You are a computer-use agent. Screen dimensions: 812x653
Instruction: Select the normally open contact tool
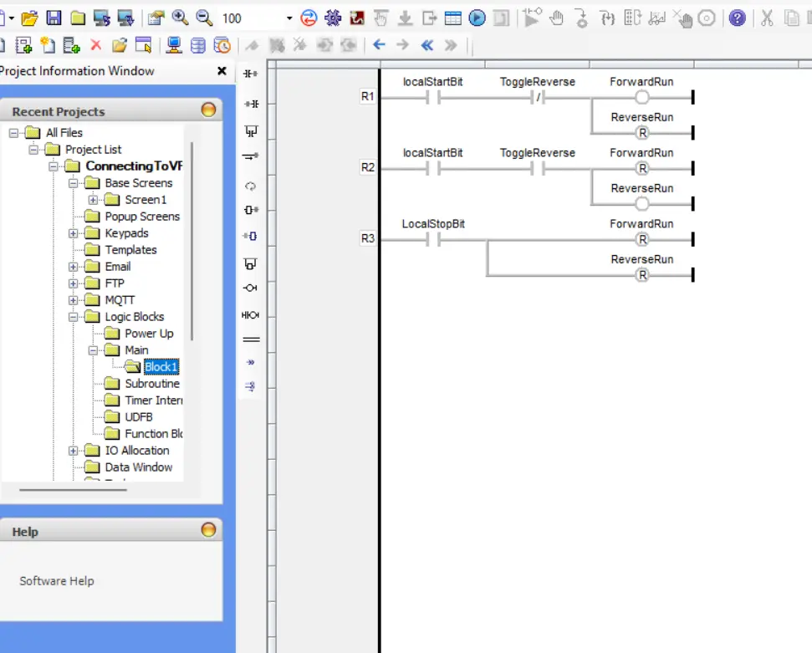coord(248,74)
